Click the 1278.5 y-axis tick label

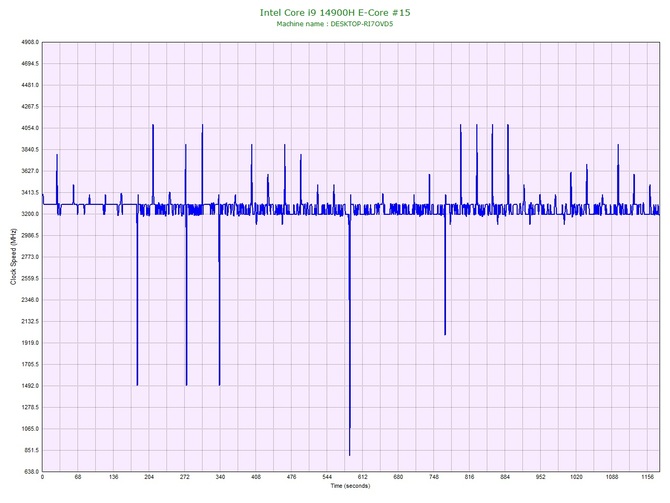click(x=30, y=407)
